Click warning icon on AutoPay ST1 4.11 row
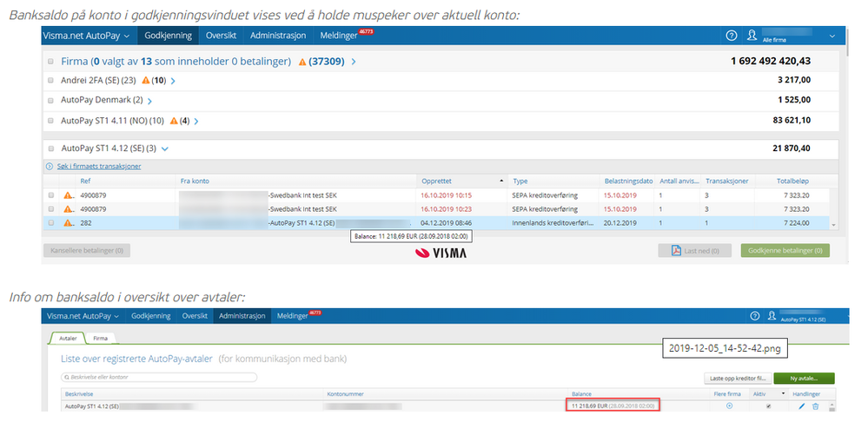The height and width of the screenshot is (435, 868). [x=174, y=121]
